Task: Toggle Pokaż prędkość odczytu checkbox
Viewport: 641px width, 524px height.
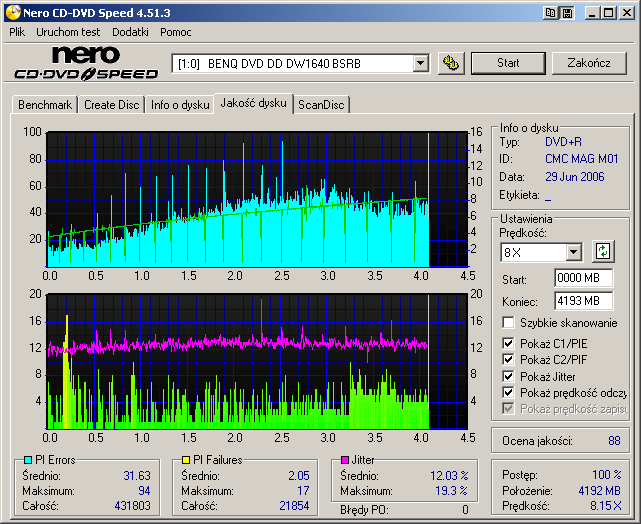Action: tap(508, 393)
